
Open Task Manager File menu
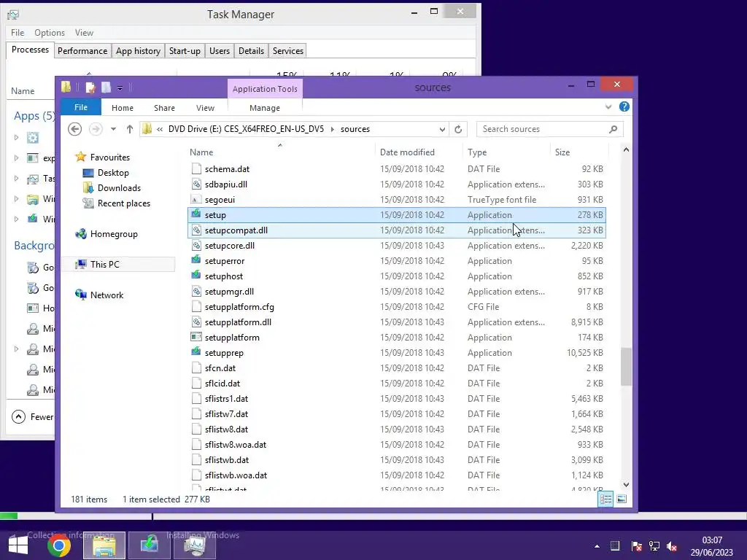(x=18, y=32)
